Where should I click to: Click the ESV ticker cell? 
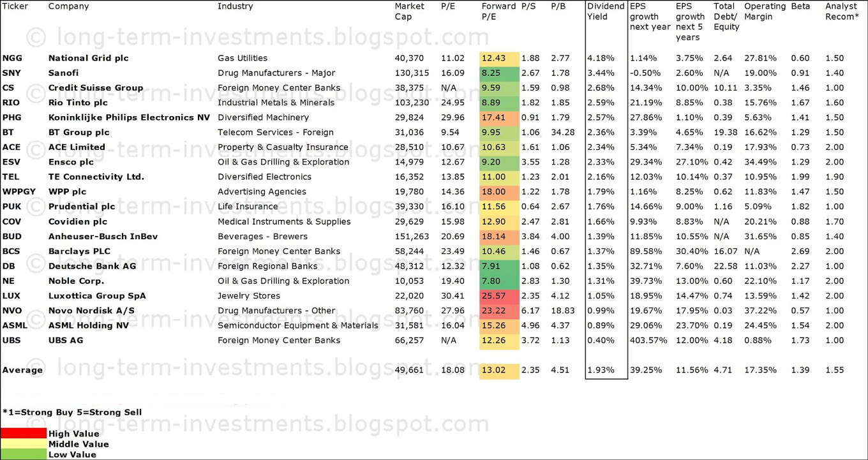click(x=11, y=162)
